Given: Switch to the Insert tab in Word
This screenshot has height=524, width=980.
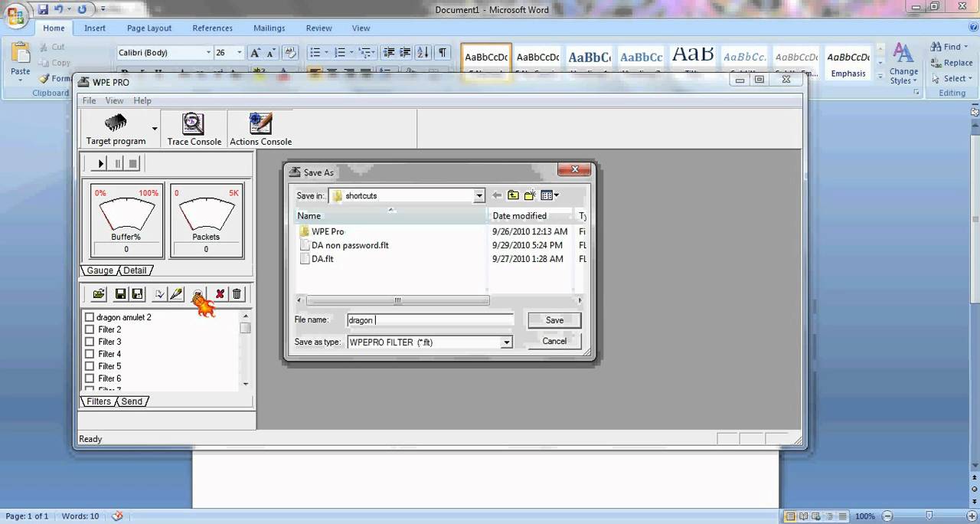Looking at the screenshot, I should click(95, 28).
